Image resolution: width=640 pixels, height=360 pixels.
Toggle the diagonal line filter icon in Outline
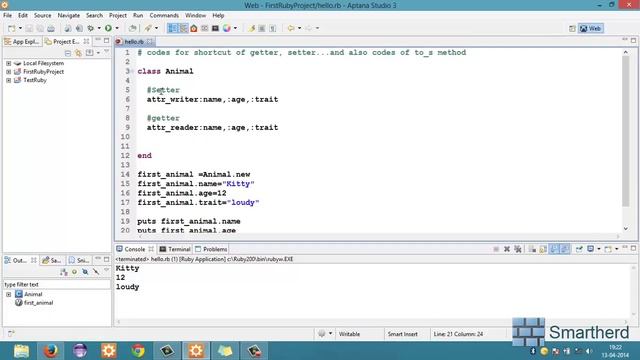click(96, 272)
